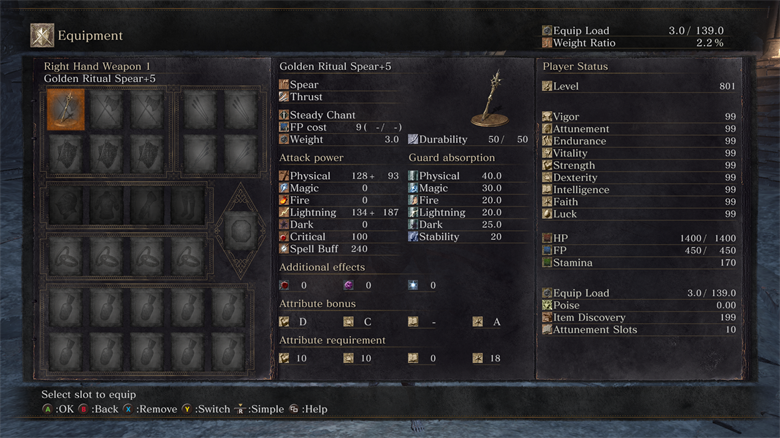Image resolution: width=780 pixels, height=438 pixels.
Task: Select the head armor helmet slot
Action: (66, 205)
